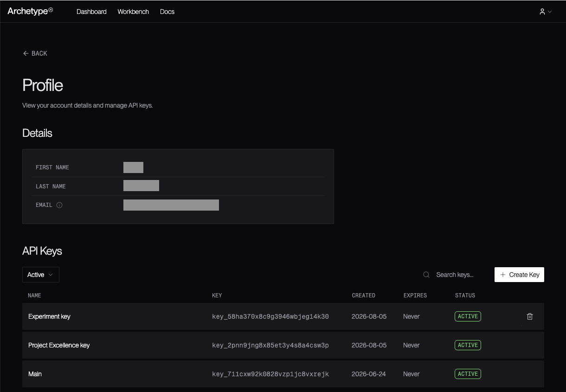This screenshot has width=566, height=392.
Task: Click the redacted email value
Action: click(x=171, y=205)
